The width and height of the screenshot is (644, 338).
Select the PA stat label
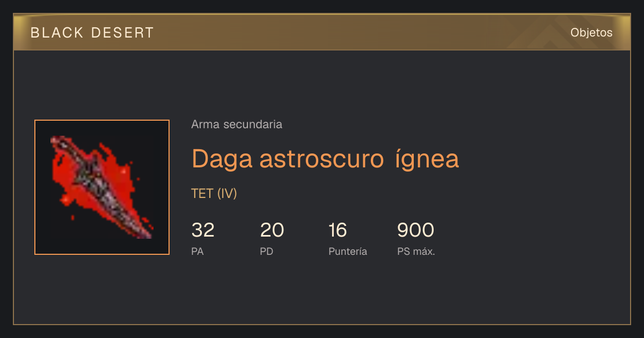pos(197,251)
